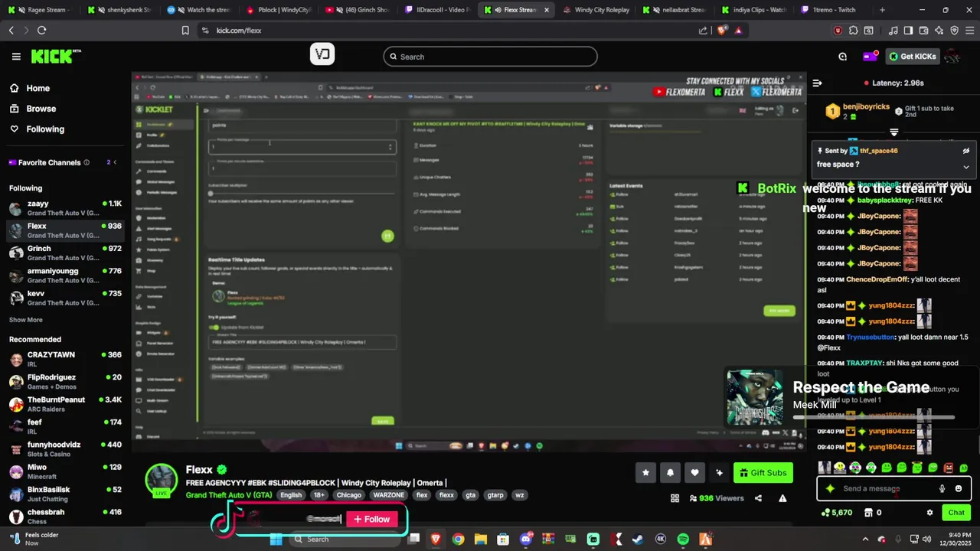Open the emoji picker in chat box
Screen dimensions: 980x551
click(959, 489)
